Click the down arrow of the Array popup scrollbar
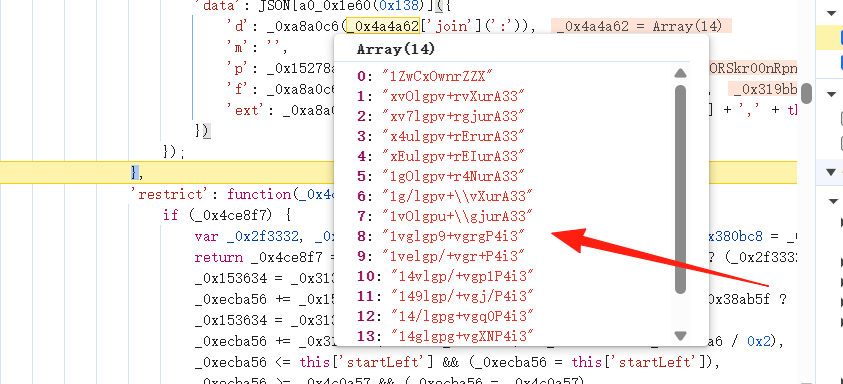Screen dimensions: 843x384 coord(680,336)
